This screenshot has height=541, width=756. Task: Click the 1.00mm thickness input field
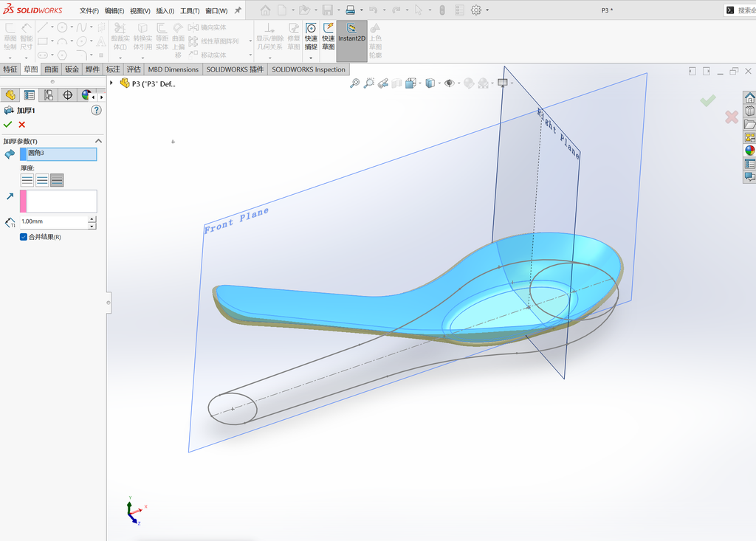click(54, 222)
